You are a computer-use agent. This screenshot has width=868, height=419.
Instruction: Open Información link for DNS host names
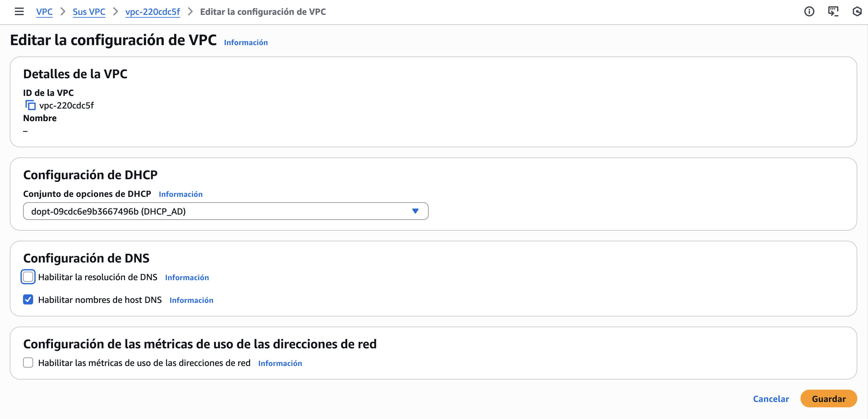(x=191, y=300)
